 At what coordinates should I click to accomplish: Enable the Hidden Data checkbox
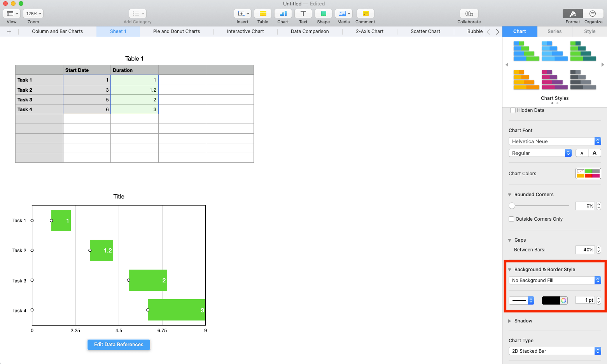[513, 110]
